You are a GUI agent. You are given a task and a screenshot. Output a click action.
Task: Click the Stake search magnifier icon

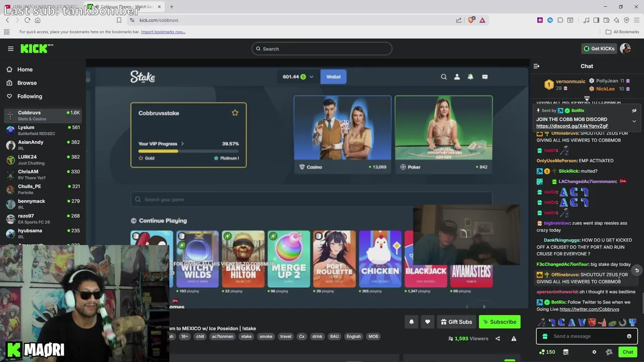point(444,77)
